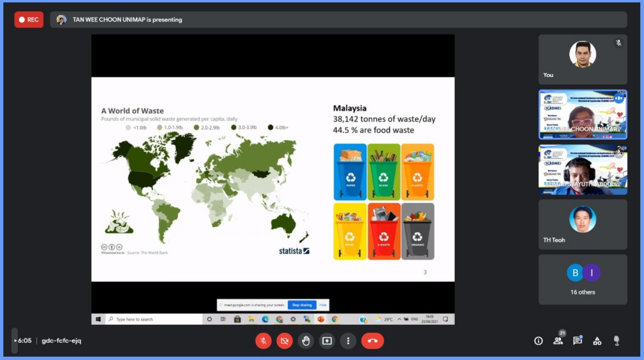This screenshot has width=644, height=360.
Task: Click the red REC recording indicator
Action: pyautogui.click(x=29, y=19)
